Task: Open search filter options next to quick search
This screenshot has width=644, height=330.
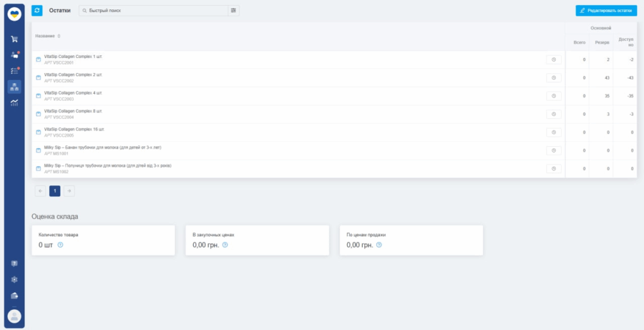Action: click(233, 11)
